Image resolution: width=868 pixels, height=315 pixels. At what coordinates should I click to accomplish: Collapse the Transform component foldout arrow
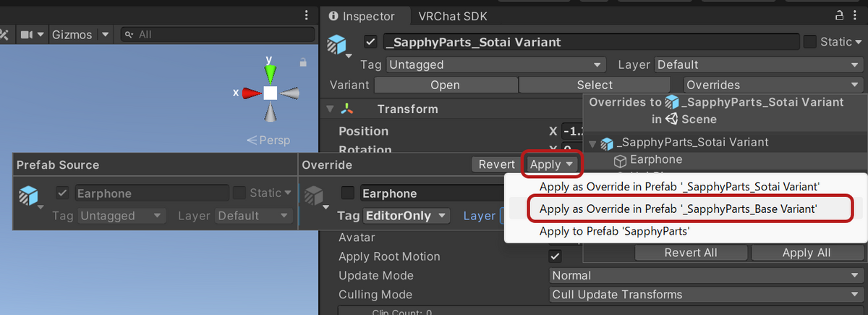[330, 109]
